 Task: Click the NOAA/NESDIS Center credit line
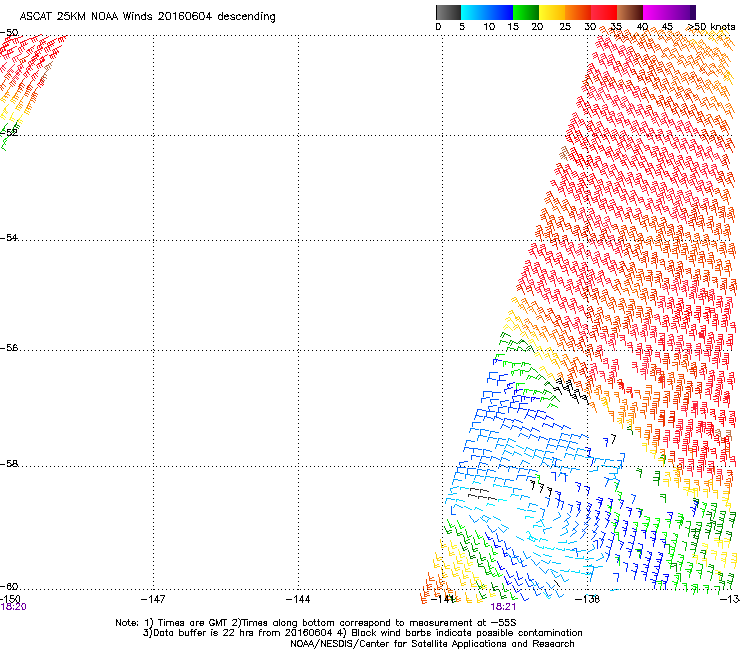point(432,644)
